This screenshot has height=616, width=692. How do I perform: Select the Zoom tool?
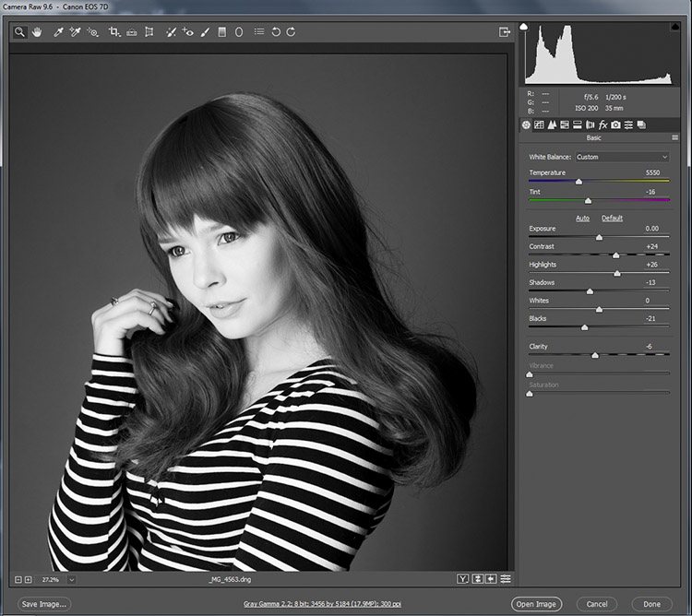pyautogui.click(x=19, y=31)
